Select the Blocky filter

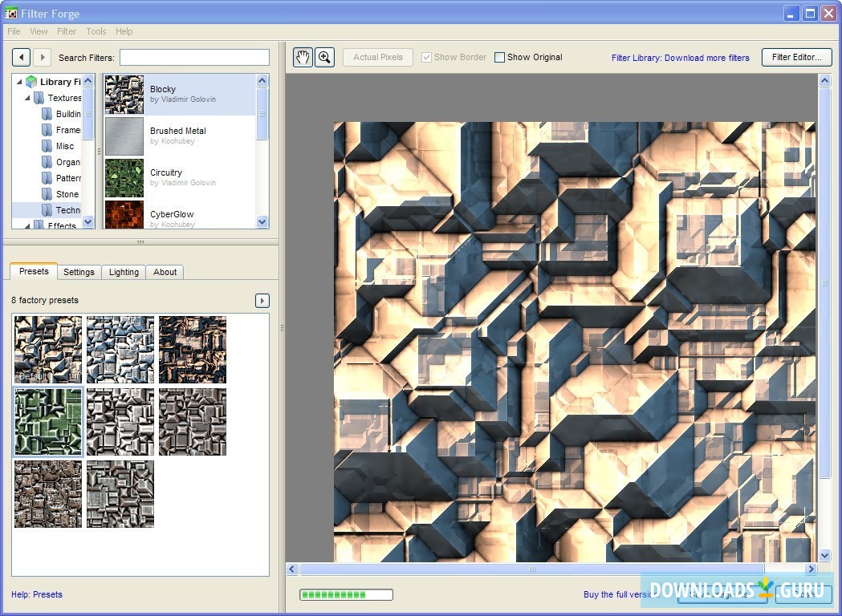click(x=180, y=95)
